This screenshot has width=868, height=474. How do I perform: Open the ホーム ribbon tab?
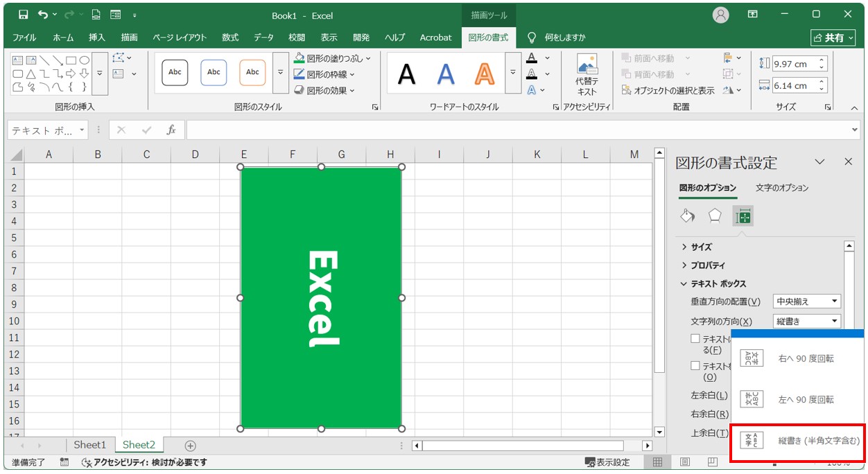coord(63,37)
